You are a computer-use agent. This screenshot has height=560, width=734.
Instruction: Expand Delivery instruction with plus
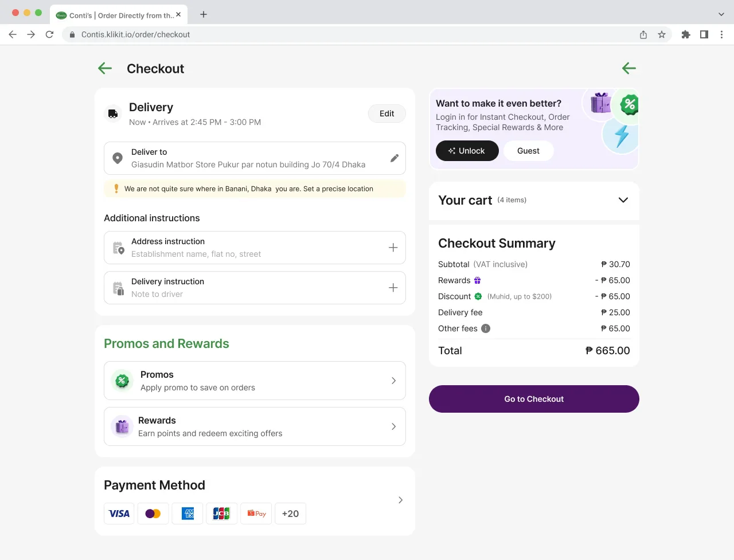coord(393,288)
